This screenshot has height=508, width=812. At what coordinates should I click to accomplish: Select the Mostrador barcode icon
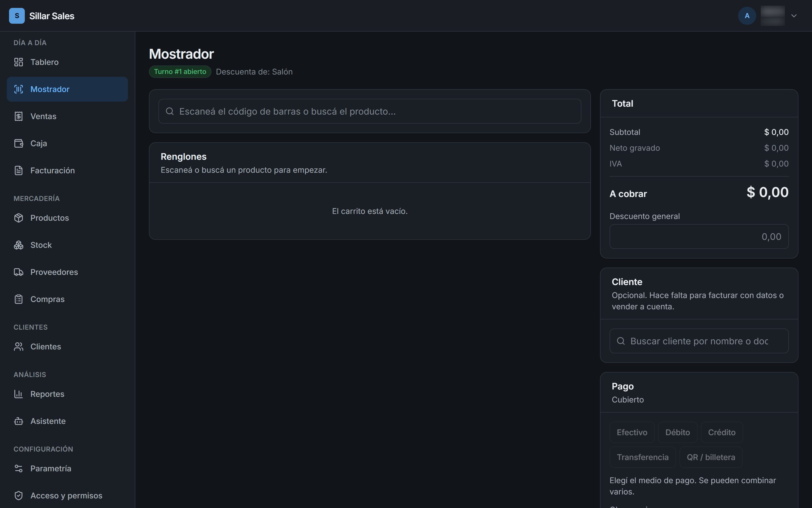pyautogui.click(x=18, y=89)
